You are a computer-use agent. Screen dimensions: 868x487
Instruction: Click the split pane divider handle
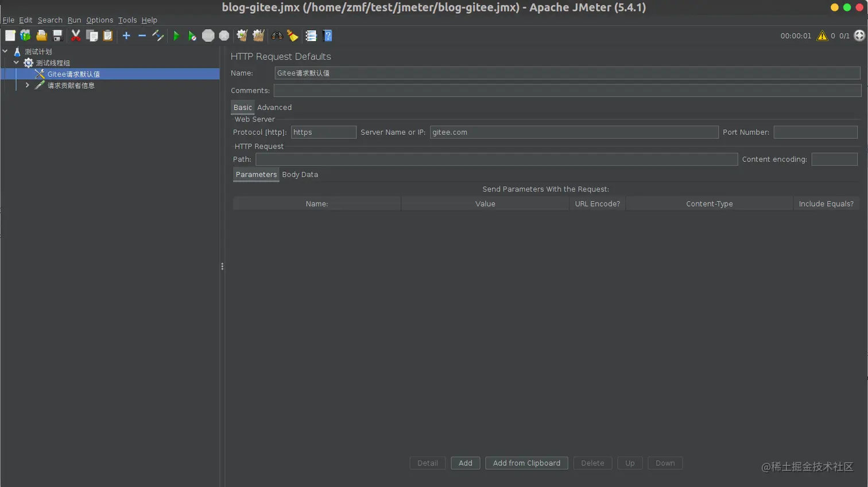[x=222, y=266]
